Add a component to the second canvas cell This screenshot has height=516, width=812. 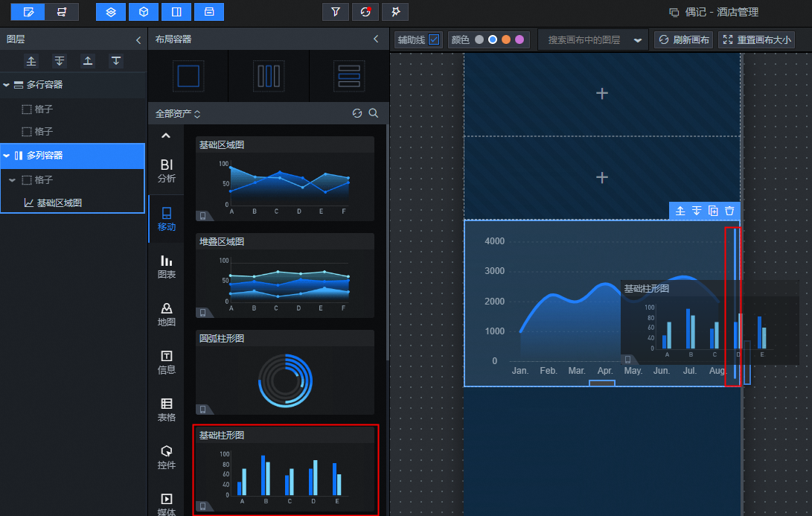[x=602, y=178]
